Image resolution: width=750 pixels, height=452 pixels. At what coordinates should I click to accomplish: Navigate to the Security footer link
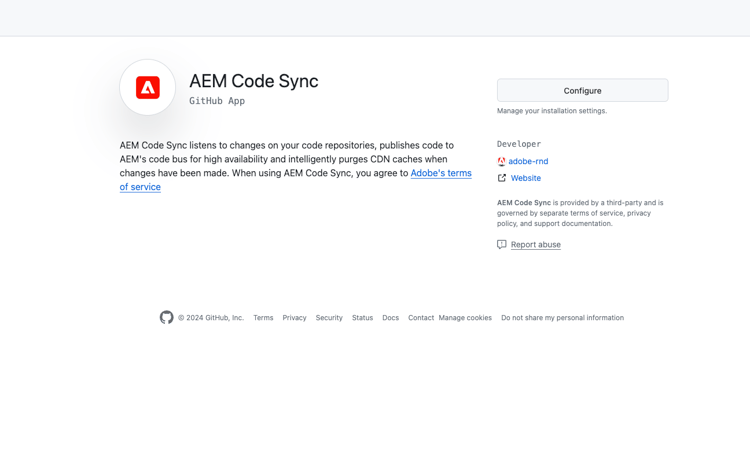(x=329, y=318)
